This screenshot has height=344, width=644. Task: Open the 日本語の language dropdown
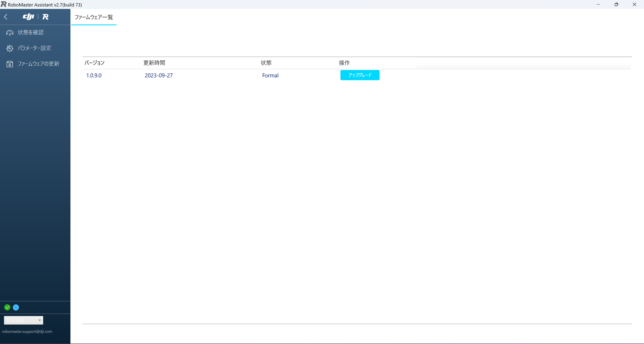[x=23, y=320]
